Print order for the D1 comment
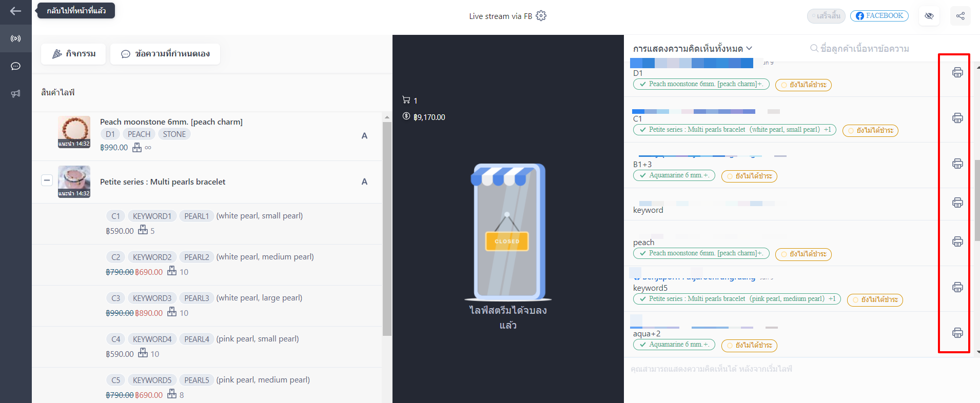Image resolution: width=980 pixels, height=403 pixels. [x=957, y=72]
